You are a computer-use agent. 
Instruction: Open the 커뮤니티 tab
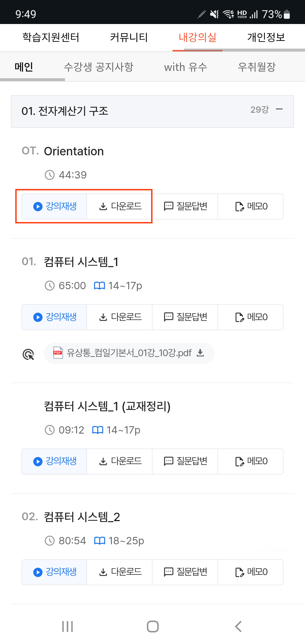click(129, 37)
